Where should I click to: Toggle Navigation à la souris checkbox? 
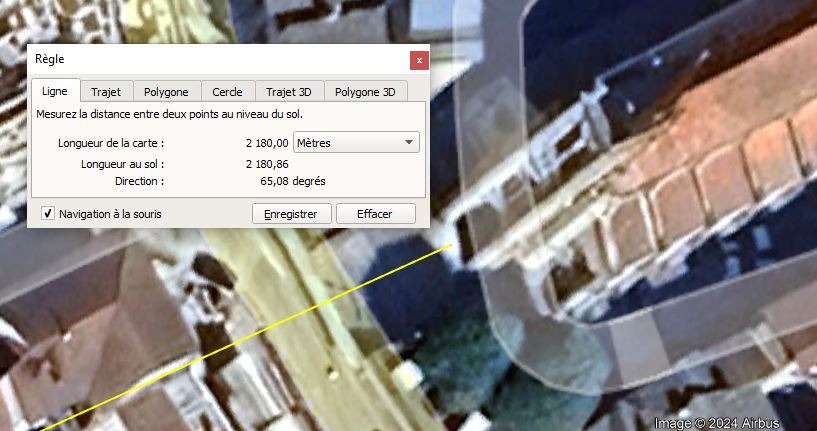click(48, 214)
